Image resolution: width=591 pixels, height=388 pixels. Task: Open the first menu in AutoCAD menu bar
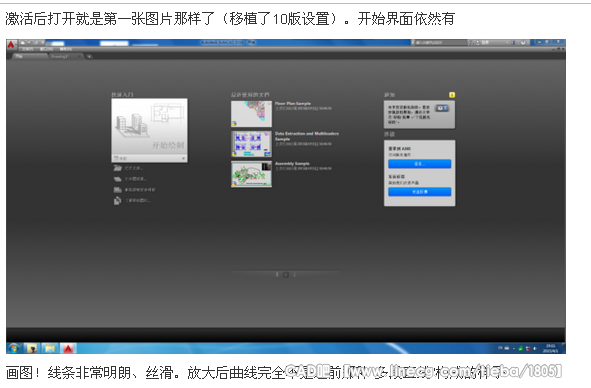click(27, 49)
